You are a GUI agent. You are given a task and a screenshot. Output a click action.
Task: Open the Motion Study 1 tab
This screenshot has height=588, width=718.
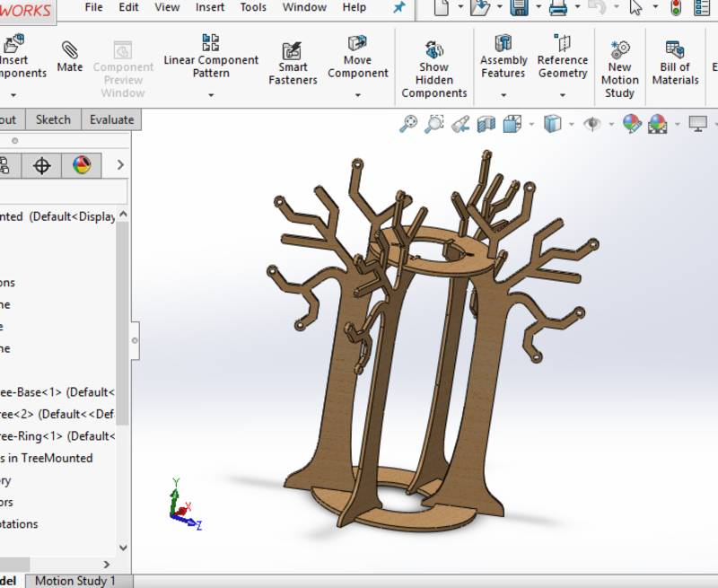point(74,581)
